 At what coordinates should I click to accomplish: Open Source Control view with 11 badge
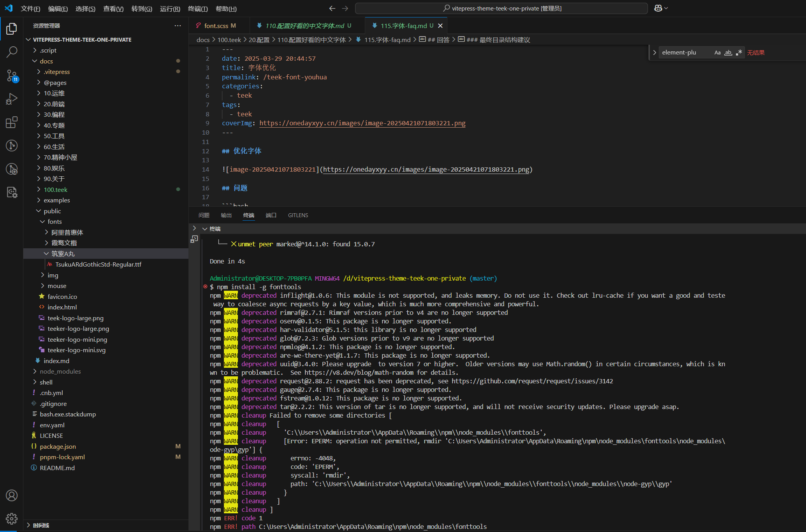pyautogui.click(x=12, y=75)
